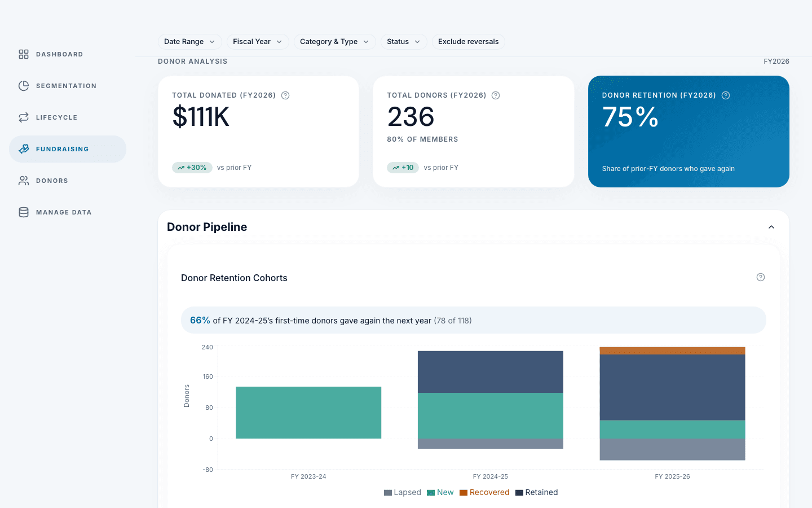This screenshot has width=812, height=508.
Task: Click the +30% trend badge
Action: click(192, 168)
